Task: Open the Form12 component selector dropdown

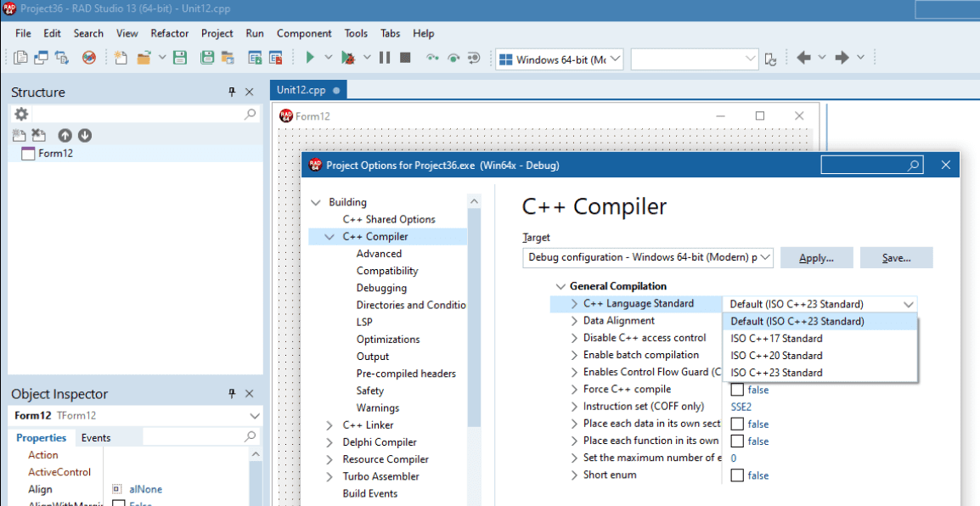Action: 255,416
